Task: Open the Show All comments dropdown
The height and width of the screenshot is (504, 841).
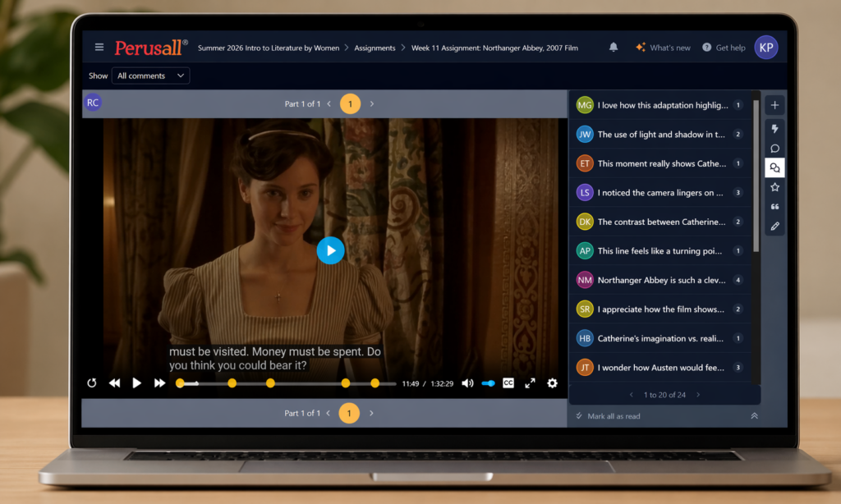Action: 150,75
